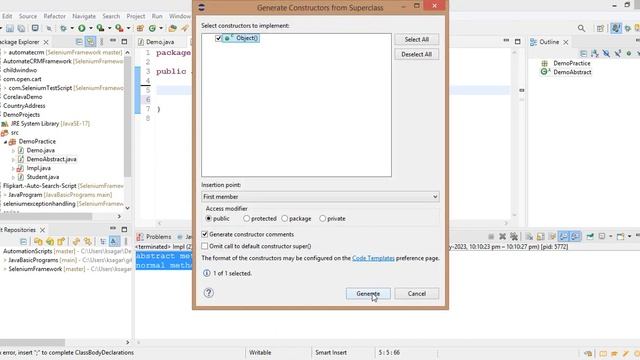The width and height of the screenshot is (640, 360).
Task: Click the Search magnifier icon in toolbar
Action: click(x=581, y=28)
